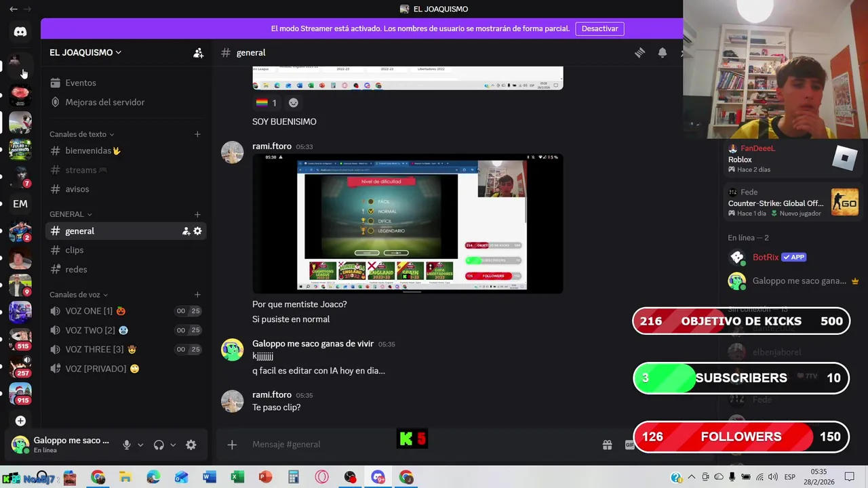Open notification settings bell icon
868x488 pixels.
point(663,53)
